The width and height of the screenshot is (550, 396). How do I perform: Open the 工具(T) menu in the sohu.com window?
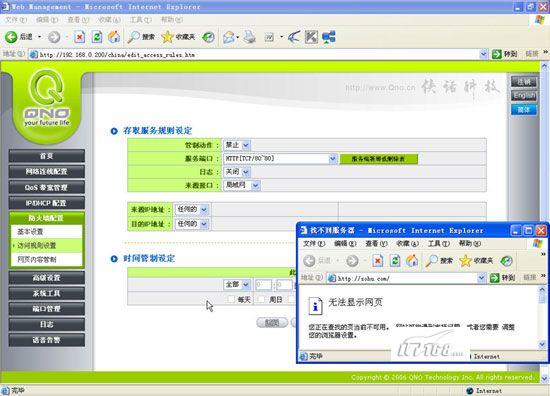point(438,243)
